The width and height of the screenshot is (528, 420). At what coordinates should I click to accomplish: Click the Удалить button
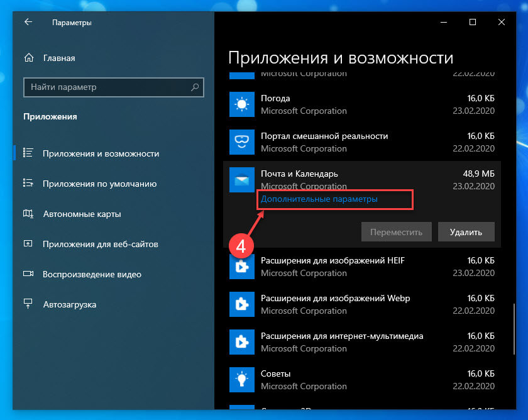(466, 232)
